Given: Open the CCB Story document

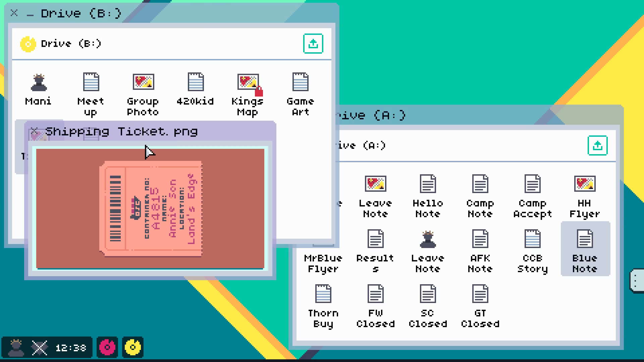Looking at the screenshot, I should (x=532, y=239).
